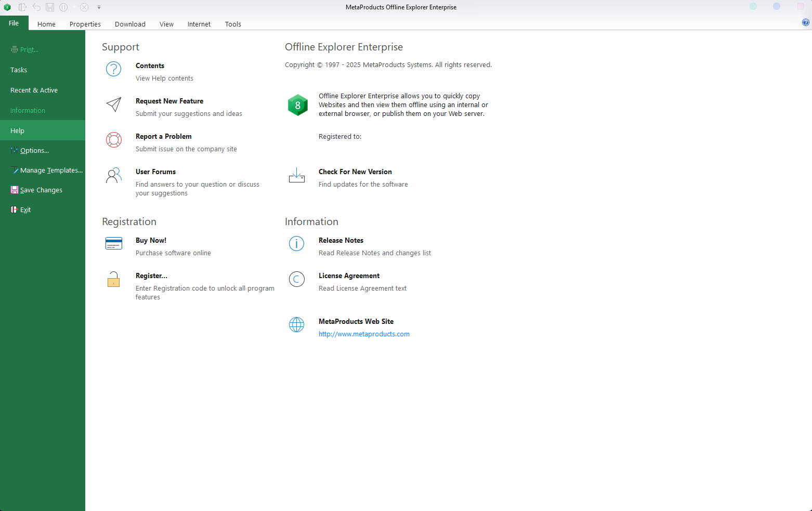Click the info circle Release Notes icon
Image resolution: width=812 pixels, height=511 pixels.
[x=296, y=243]
